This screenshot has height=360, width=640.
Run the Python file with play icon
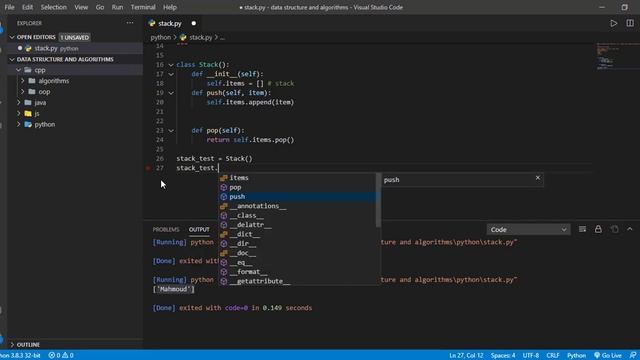coord(613,23)
